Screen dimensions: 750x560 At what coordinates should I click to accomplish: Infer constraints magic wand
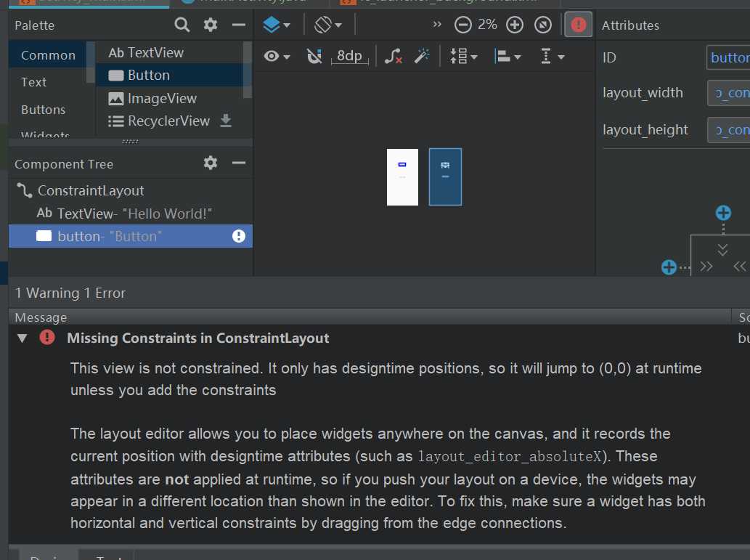pyautogui.click(x=422, y=57)
